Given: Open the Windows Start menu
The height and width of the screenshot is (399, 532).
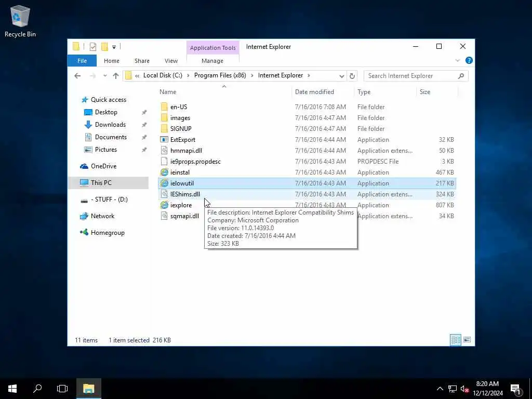Looking at the screenshot, I should click(12, 389).
